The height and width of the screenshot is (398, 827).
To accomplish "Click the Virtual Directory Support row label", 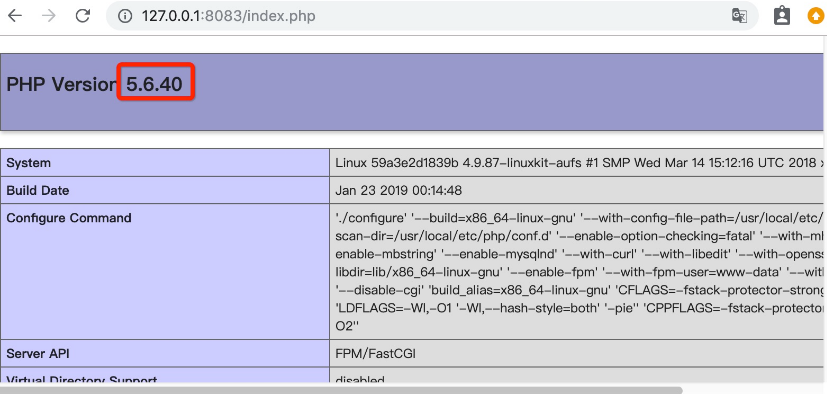I will coord(82,379).
